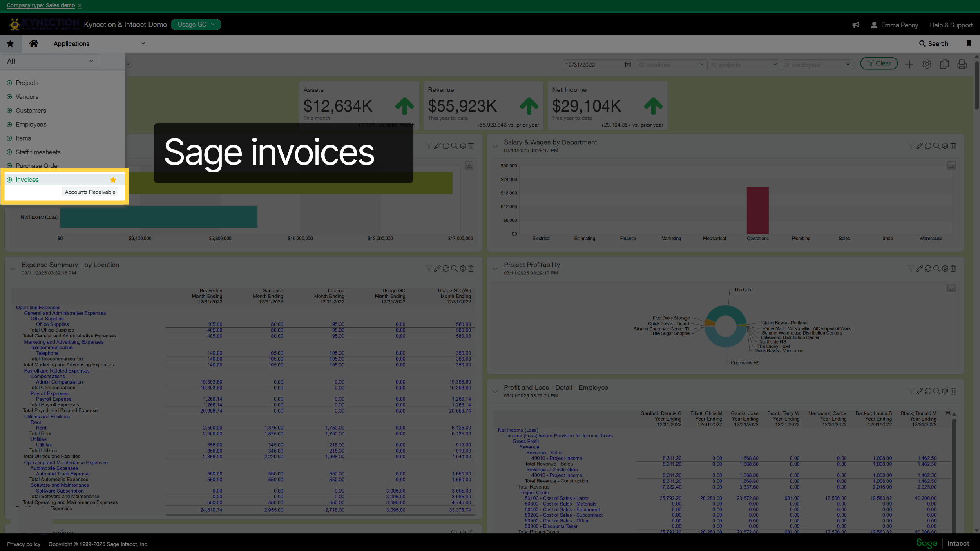Open settings gear of Expense Summary widget

(x=463, y=268)
